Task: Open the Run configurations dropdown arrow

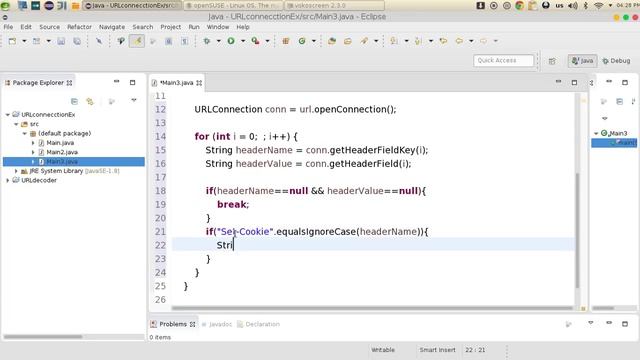Action: tap(243, 41)
